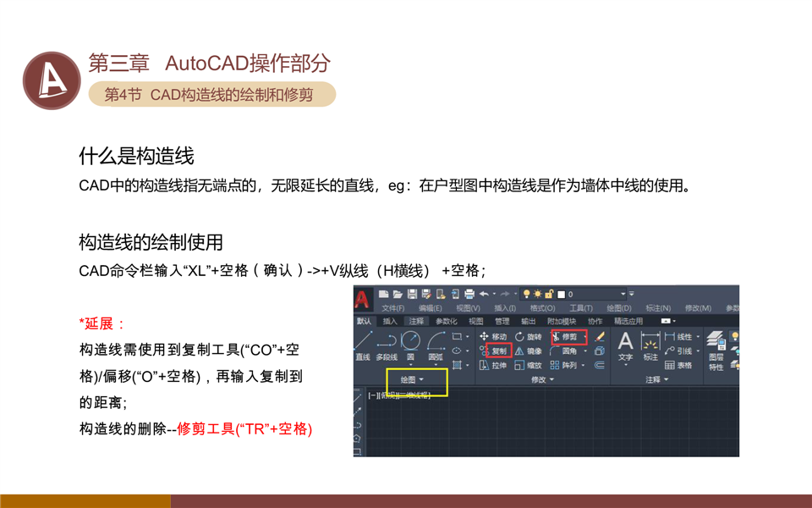The width and height of the screenshot is (812, 508).
Task: Toggle the layer freeze sun icon
Action: pyautogui.click(x=538, y=294)
